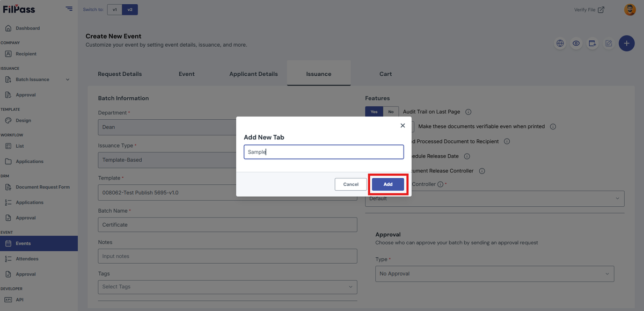
Task: Open the Verify File external link icon
Action: pyautogui.click(x=601, y=10)
